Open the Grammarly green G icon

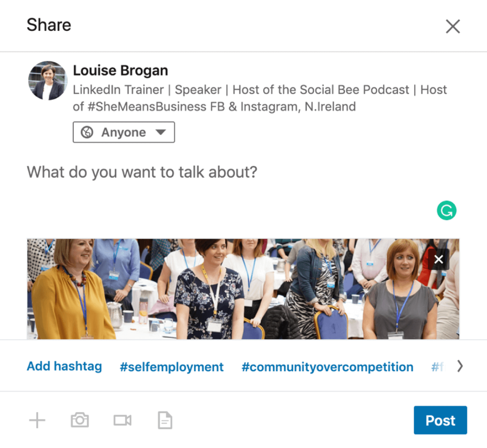click(446, 210)
